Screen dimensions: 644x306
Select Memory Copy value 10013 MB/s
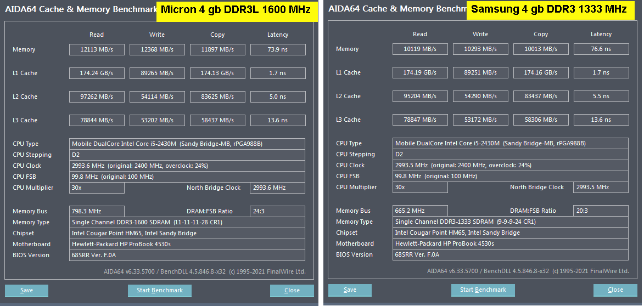coord(541,49)
